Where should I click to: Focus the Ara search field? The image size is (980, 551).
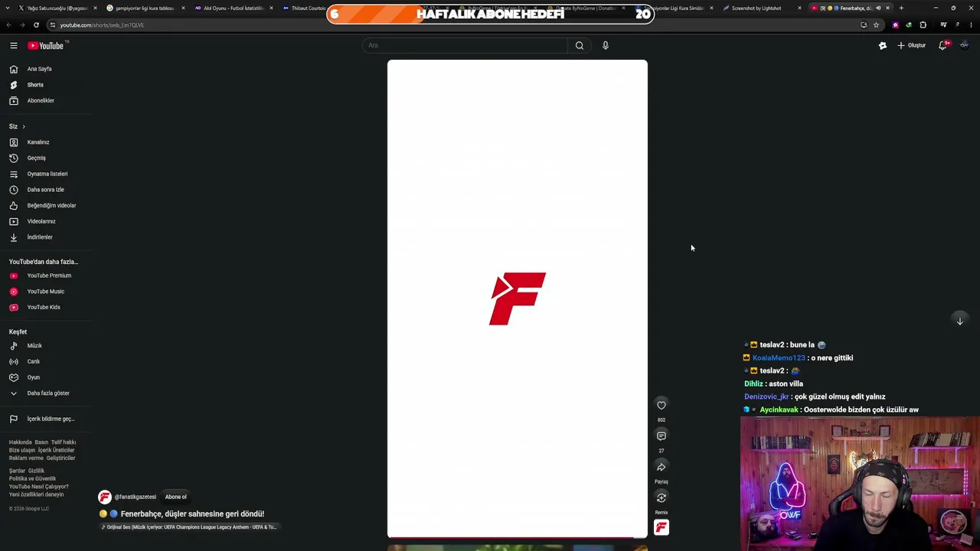[x=465, y=45]
